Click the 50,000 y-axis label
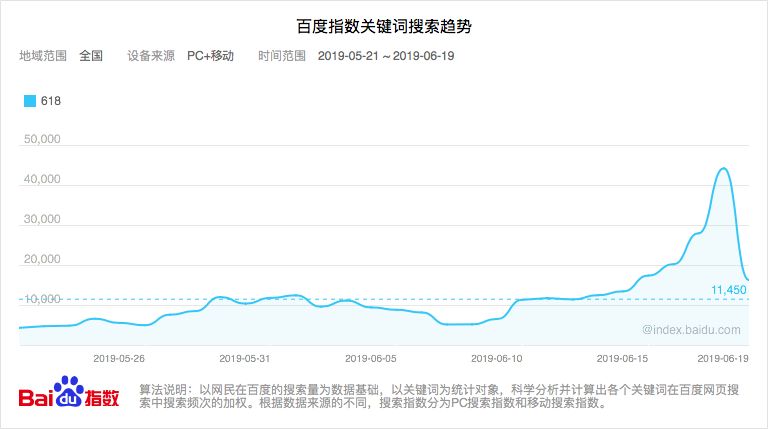Screen dimensions: 768x429 (x=42, y=139)
